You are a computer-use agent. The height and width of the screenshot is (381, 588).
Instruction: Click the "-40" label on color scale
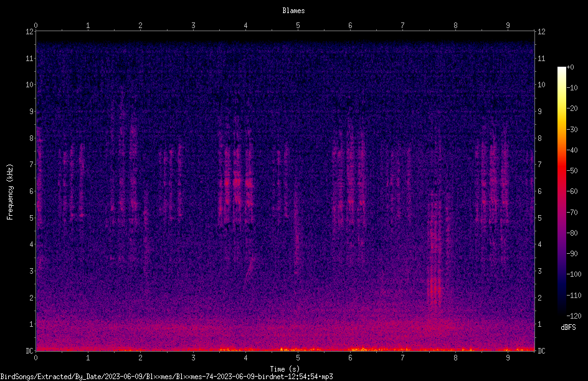pyautogui.click(x=572, y=150)
